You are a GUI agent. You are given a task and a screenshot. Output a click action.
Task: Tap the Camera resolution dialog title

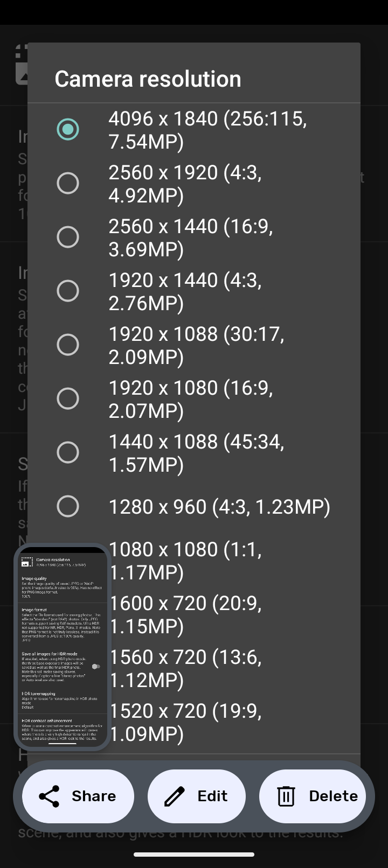click(x=148, y=79)
